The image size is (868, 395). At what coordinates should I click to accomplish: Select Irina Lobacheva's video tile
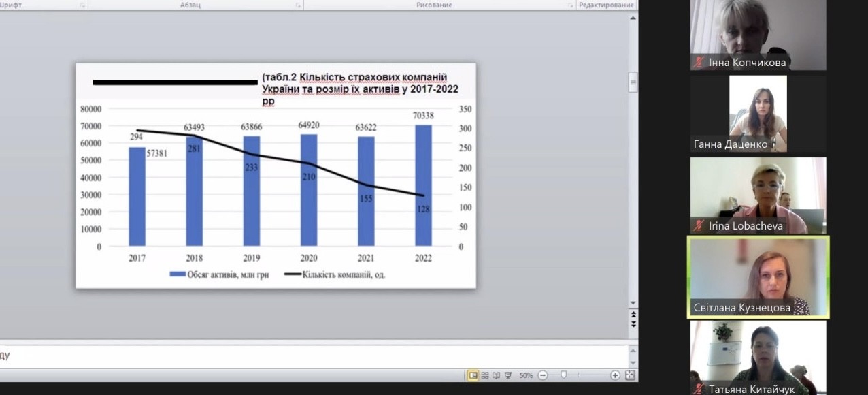coord(758,195)
